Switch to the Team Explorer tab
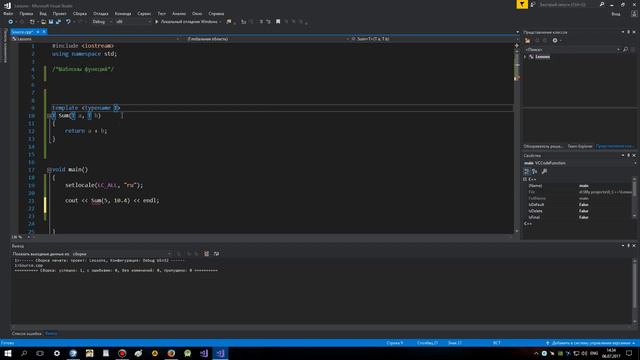 click(580, 146)
